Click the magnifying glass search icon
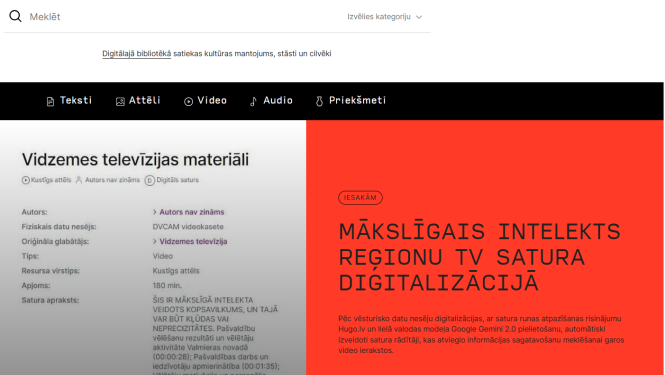Screen dimensions: 665x375 15,17
